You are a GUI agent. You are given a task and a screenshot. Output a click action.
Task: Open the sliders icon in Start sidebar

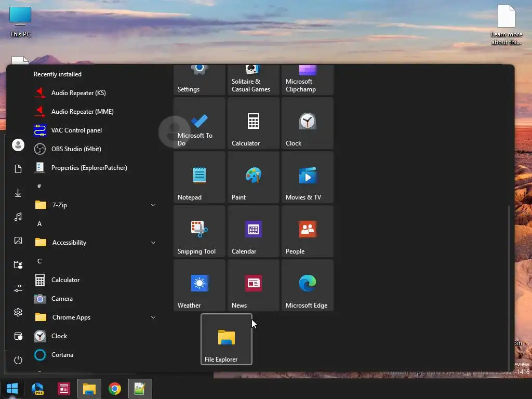coord(18,288)
